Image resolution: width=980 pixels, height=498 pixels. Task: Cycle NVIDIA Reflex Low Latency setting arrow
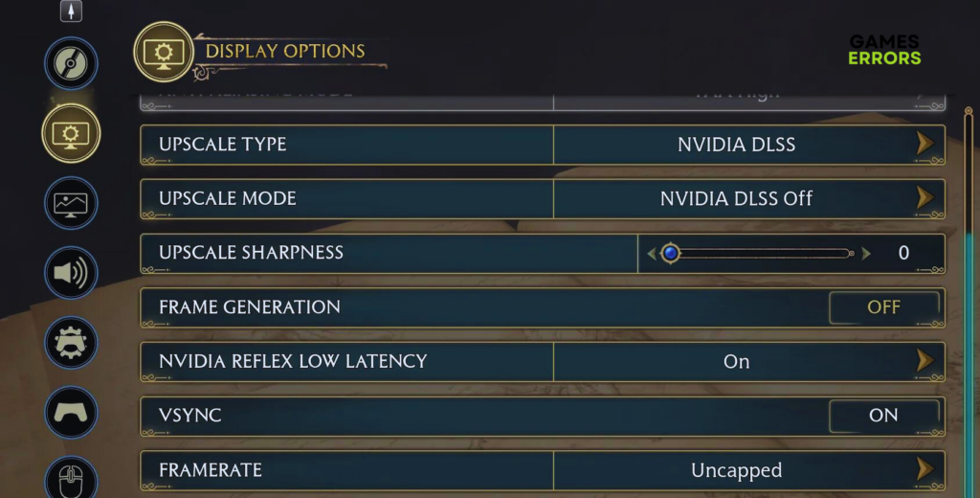click(x=924, y=361)
